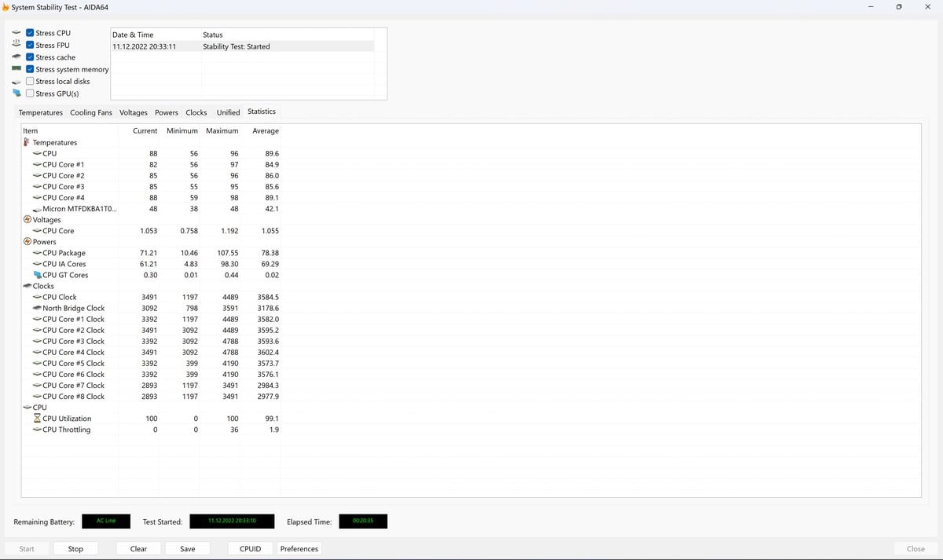943x560 pixels.
Task: Toggle the Stress cache checkbox
Action: (x=30, y=57)
